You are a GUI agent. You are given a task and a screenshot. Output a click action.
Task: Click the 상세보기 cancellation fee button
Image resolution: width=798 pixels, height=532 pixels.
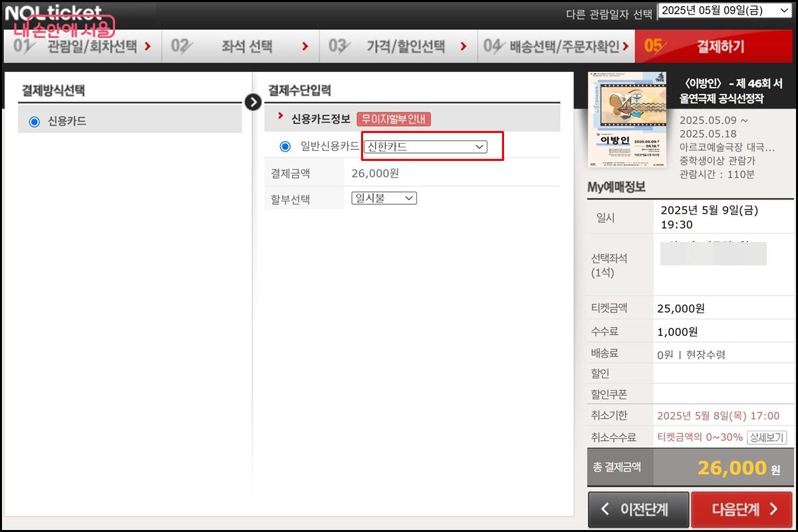pos(767,438)
